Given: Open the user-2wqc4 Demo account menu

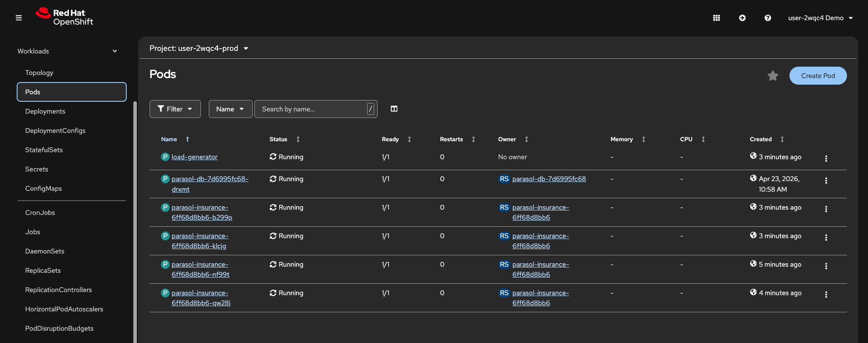Looking at the screenshot, I should 820,18.
